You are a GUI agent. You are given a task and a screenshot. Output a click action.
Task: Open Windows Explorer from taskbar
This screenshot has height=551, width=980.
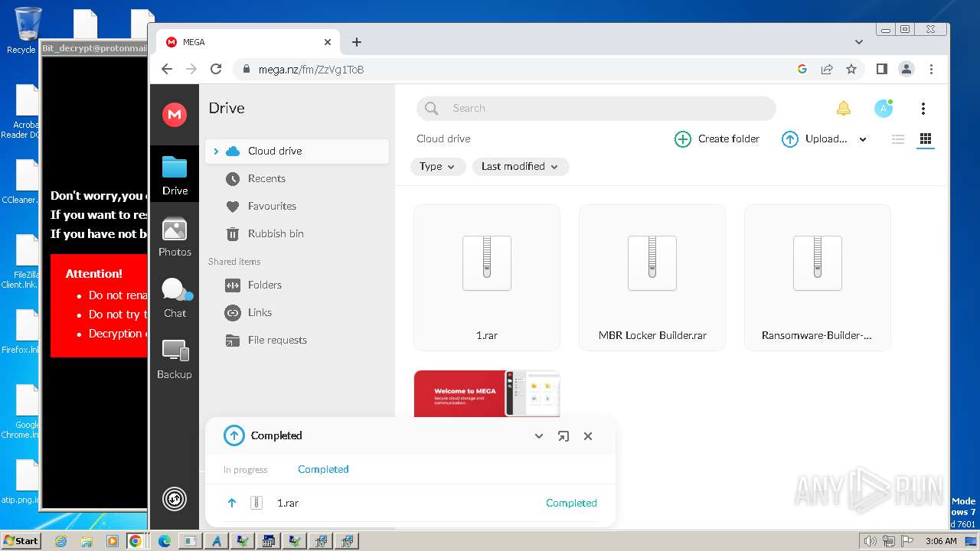pos(87,541)
